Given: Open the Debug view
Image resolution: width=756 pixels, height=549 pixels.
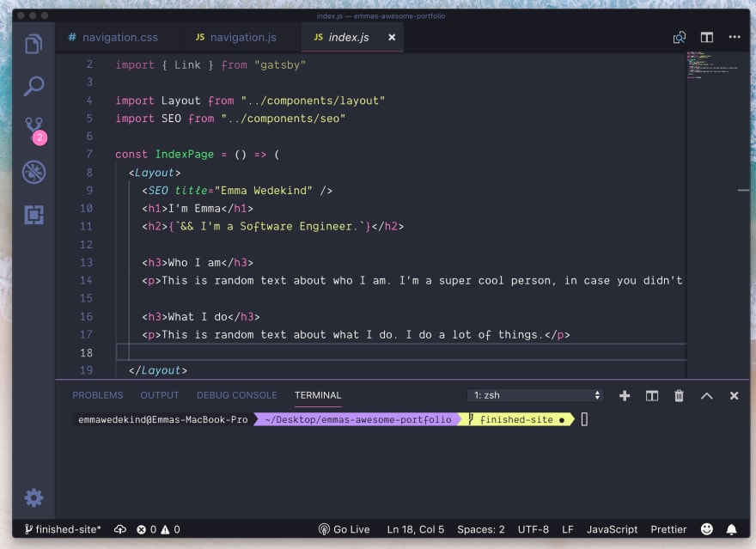Looking at the screenshot, I should (x=34, y=172).
